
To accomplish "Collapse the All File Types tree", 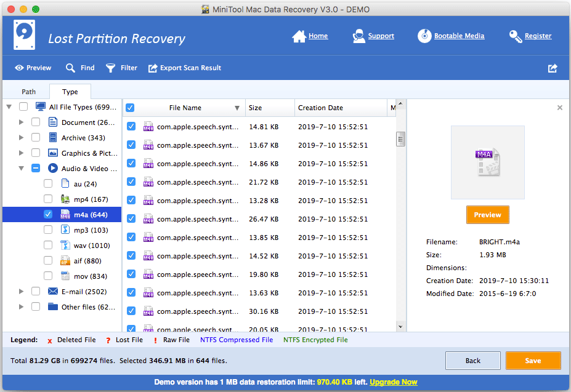I will click(x=9, y=106).
